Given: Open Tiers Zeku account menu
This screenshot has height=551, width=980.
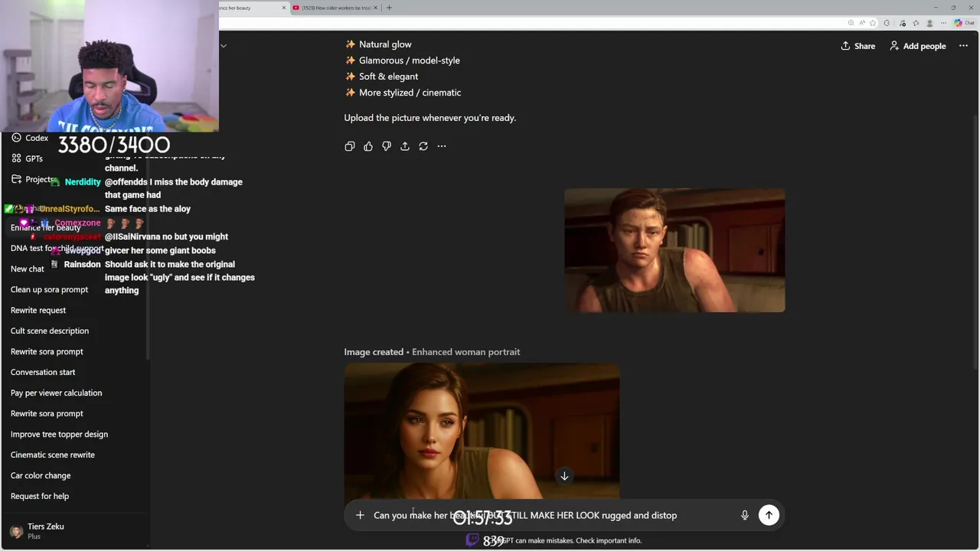Looking at the screenshot, I should pyautogui.click(x=74, y=531).
